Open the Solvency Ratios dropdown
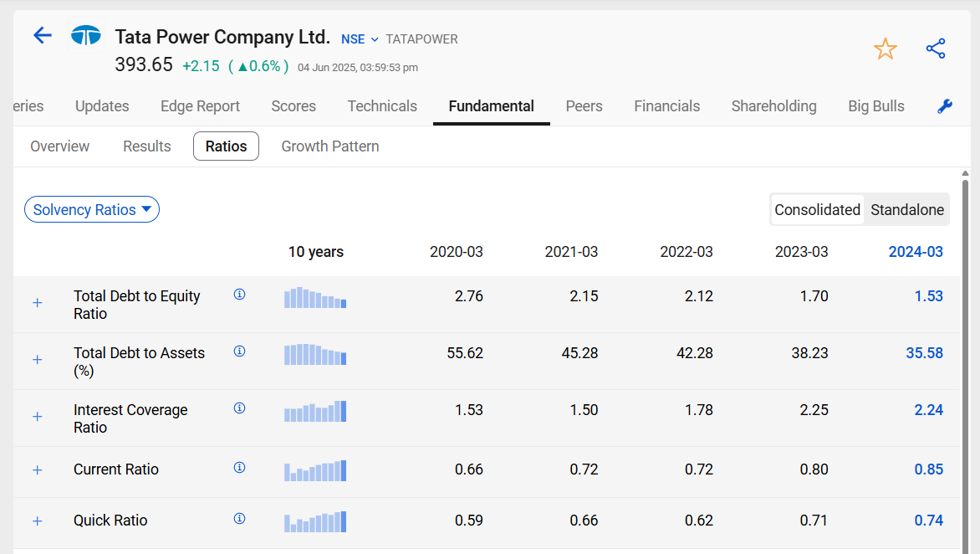The height and width of the screenshot is (554, 980). tap(92, 209)
